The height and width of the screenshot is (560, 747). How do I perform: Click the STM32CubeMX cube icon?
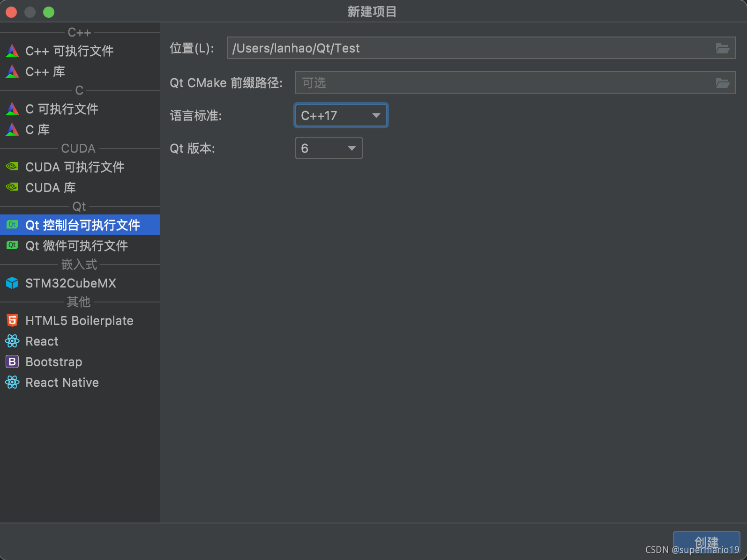click(x=12, y=283)
